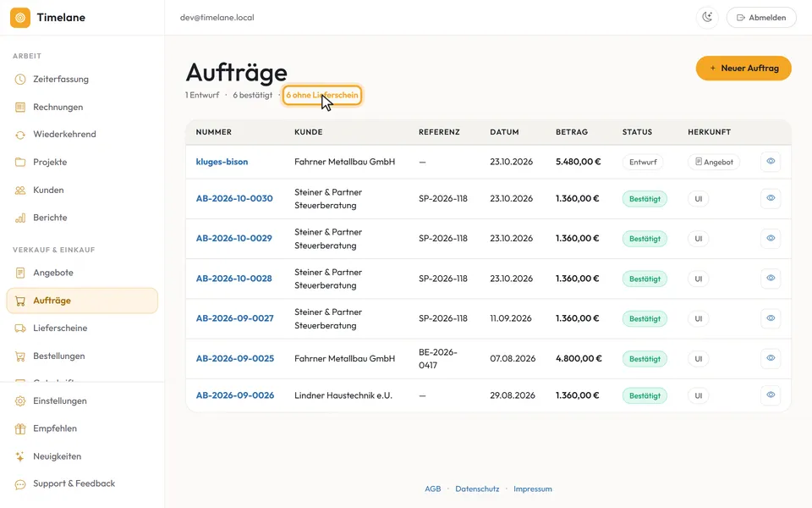812x508 pixels.
Task: Click the Abmelden logout button
Action: (x=761, y=18)
